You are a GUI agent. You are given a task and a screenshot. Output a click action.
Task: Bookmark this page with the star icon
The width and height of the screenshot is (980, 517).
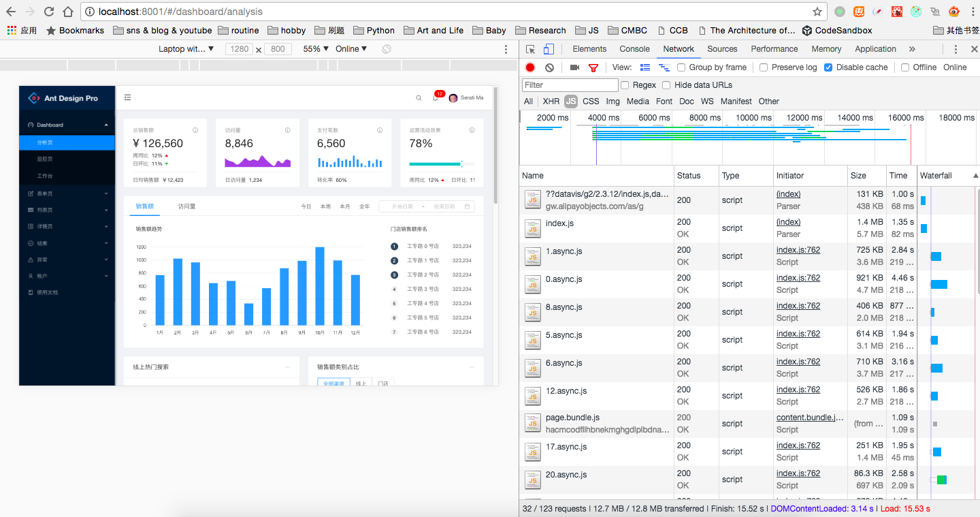click(x=817, y=12)
